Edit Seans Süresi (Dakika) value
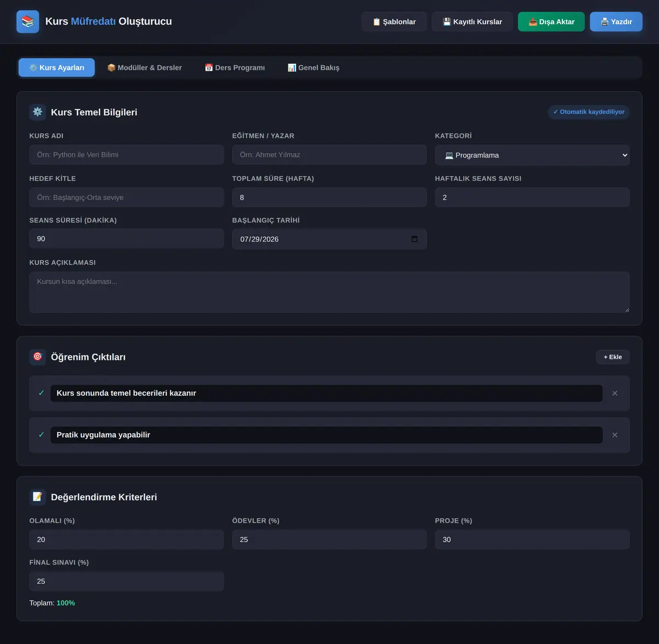The image size is (659, 644). [x=126, y=239]
